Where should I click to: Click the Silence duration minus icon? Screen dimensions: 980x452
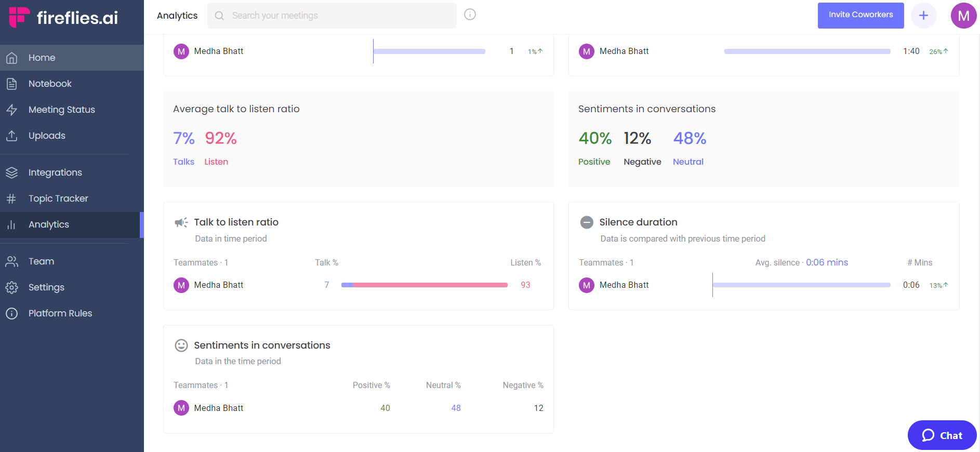587,222
